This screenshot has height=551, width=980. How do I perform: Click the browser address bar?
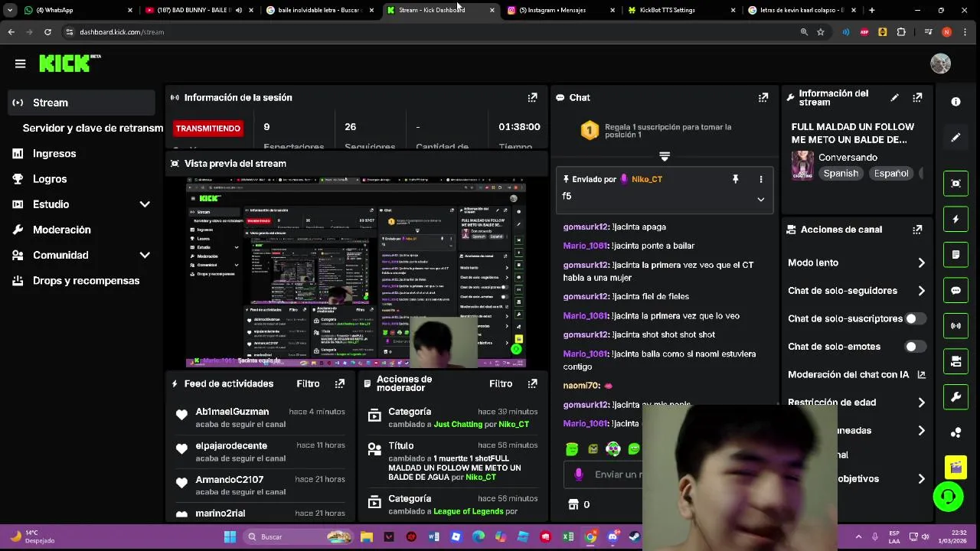pos(429,32)
